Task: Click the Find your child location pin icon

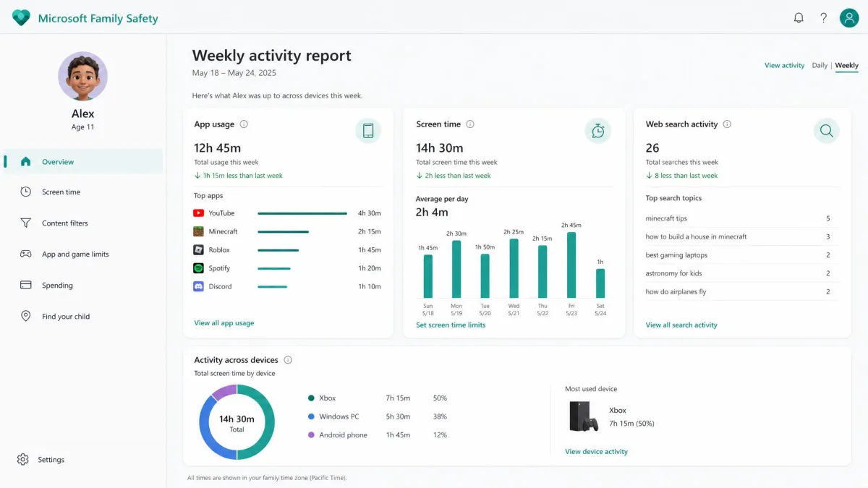Action: pos(26,316)
